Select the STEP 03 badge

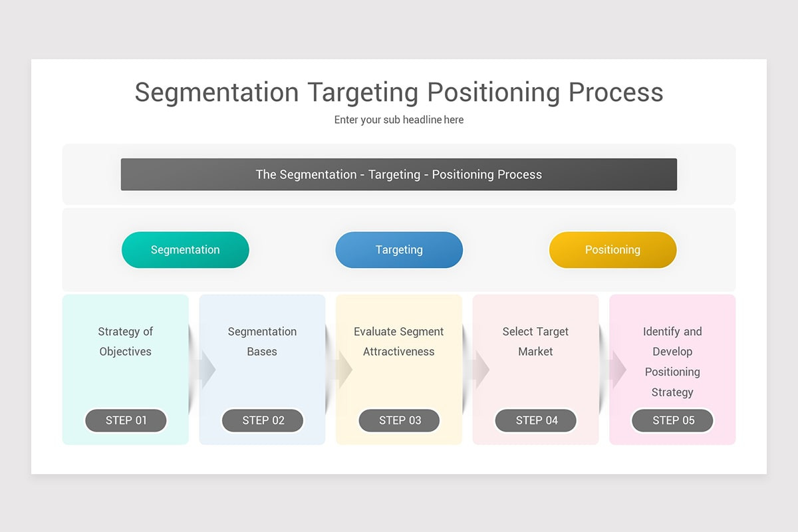[x=400, y=420]
